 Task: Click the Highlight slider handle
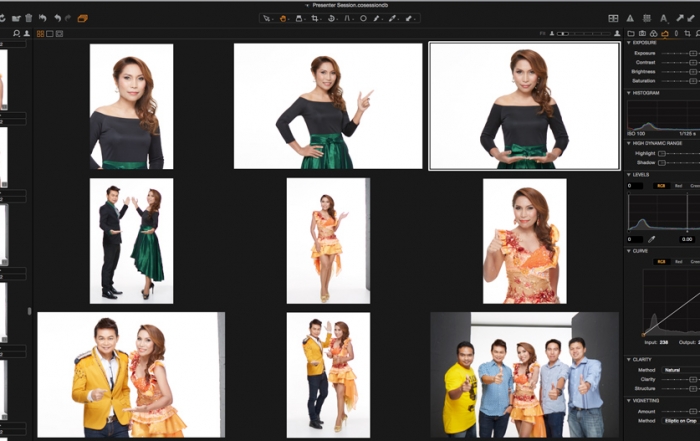tap(662, 153)
